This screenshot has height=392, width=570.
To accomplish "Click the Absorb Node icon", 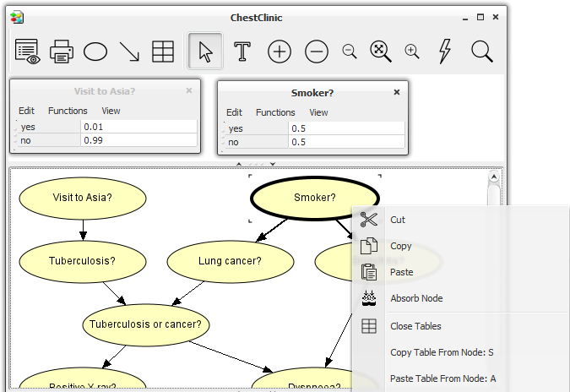I will pyautogui.click(x=369, y=298).
